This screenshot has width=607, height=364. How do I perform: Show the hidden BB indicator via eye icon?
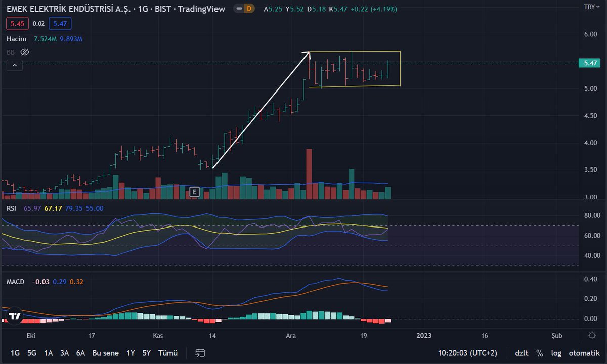click(x=25, y=52)
